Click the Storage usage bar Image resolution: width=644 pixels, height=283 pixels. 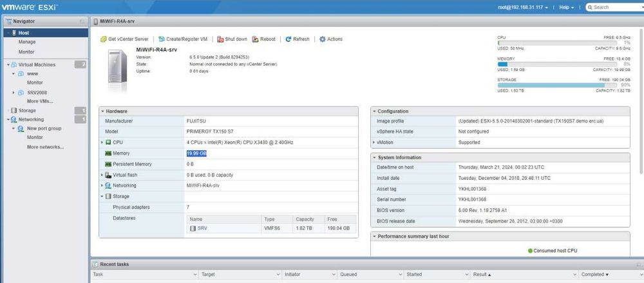tap(557, 85)
